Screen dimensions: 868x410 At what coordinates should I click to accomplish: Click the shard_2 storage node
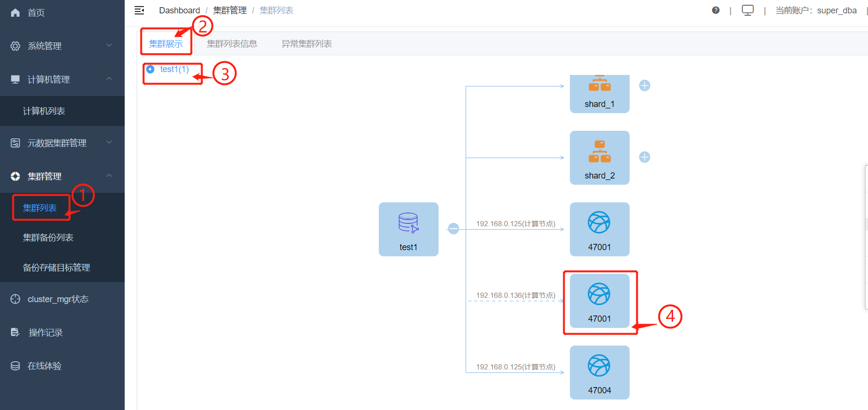(x=599, y=158)
